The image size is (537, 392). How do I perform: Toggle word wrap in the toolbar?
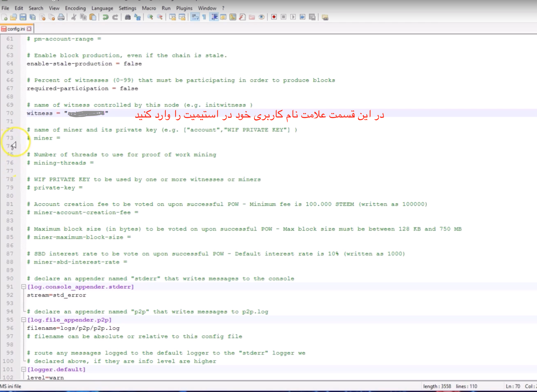tap(195, 17)
